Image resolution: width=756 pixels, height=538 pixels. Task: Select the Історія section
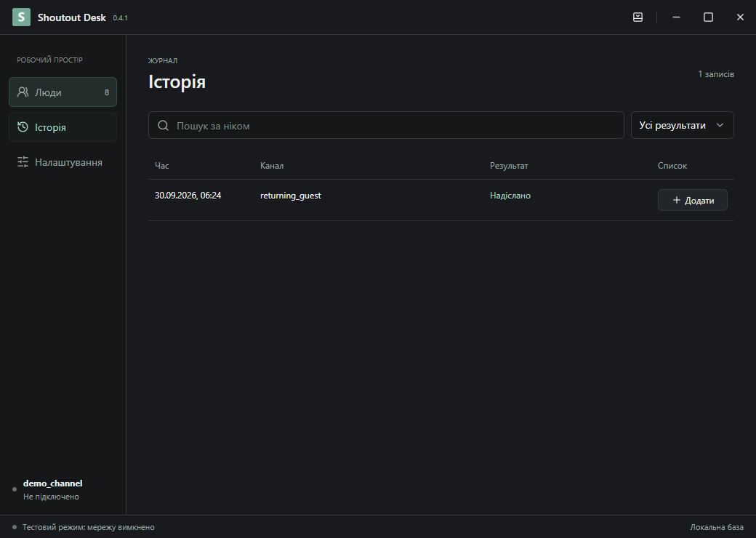click(x=63, y=127)
